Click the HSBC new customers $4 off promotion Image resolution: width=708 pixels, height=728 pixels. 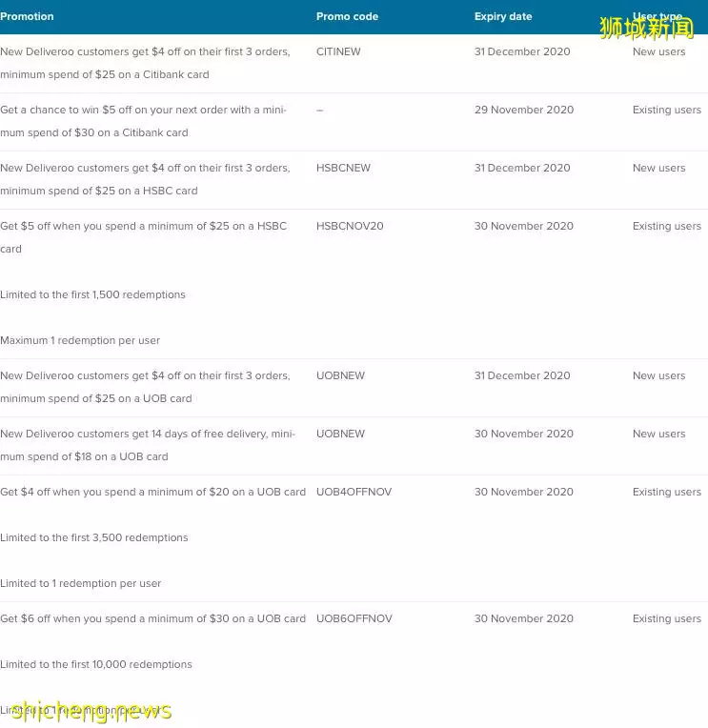tap(145, 179)
